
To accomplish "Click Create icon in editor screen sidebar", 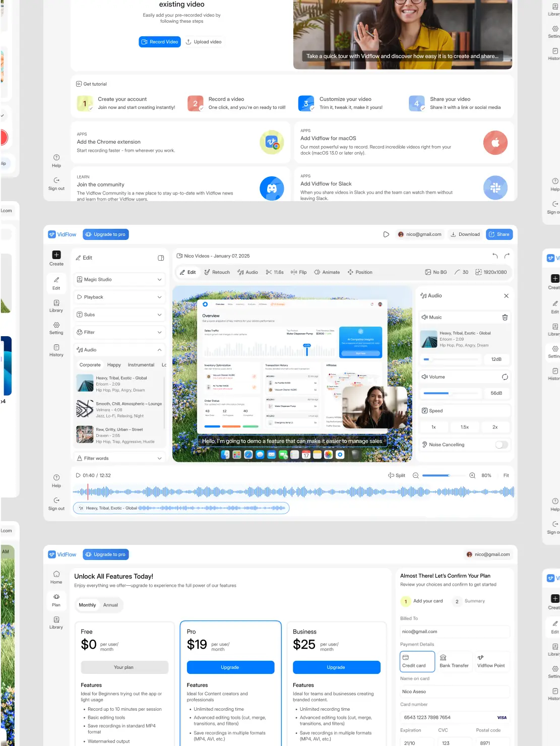I will point(56,255).
